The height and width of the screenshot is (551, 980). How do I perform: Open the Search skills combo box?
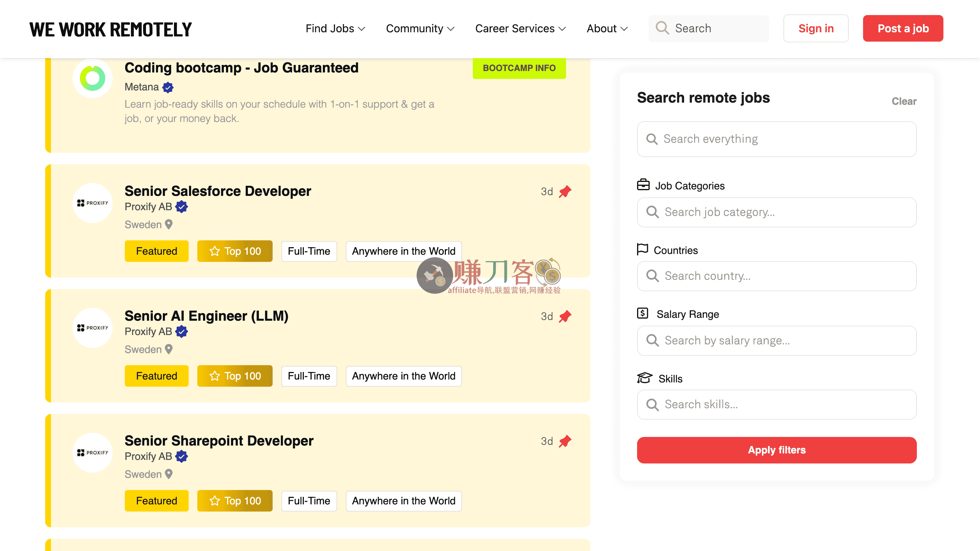(777, 405)
